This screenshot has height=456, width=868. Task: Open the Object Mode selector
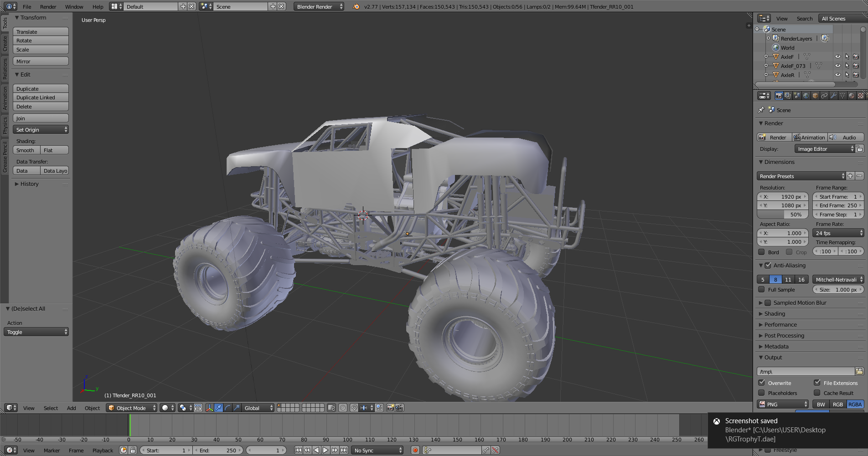pos(131,408)
